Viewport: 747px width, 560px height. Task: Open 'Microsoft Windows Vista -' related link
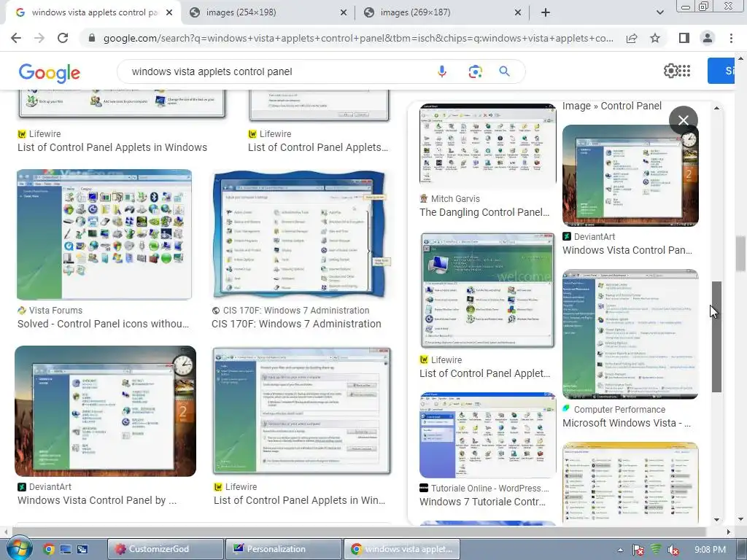(627, 423)
